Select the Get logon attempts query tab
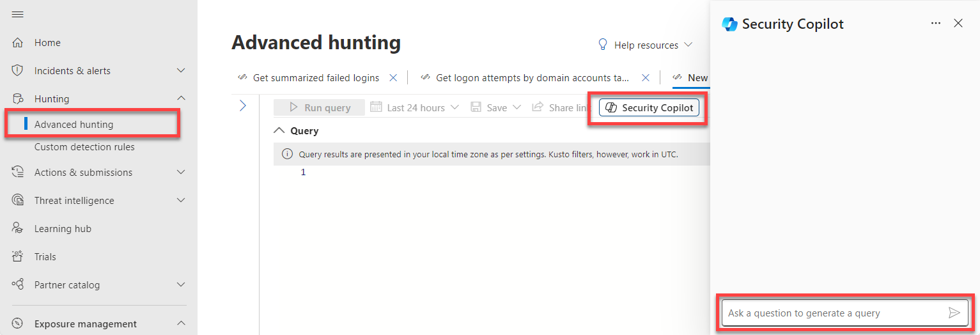This screenshot has width=980, height=335. [532, 78]
